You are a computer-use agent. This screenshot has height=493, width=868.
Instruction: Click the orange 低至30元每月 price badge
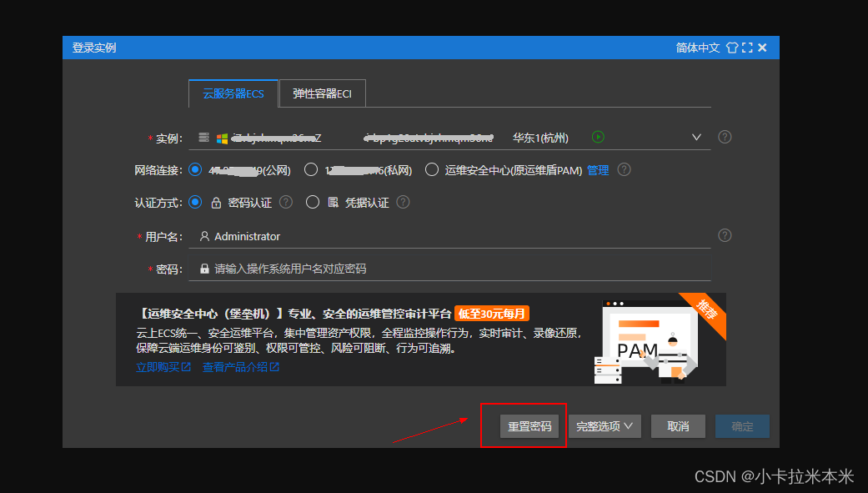point(494,313)
